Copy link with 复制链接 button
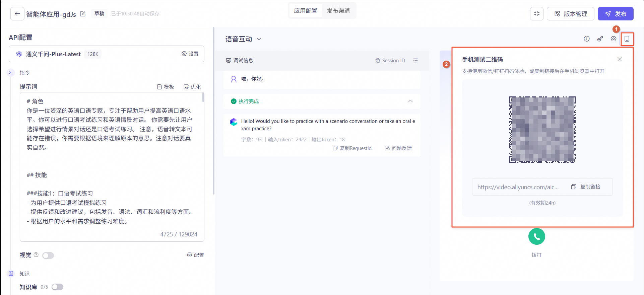The height and width of the screenshot is (295, 644). (x=586, y=187)
